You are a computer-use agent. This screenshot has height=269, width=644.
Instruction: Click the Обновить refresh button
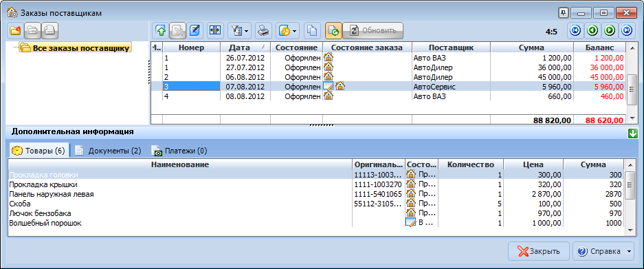[x=373, y=30]
